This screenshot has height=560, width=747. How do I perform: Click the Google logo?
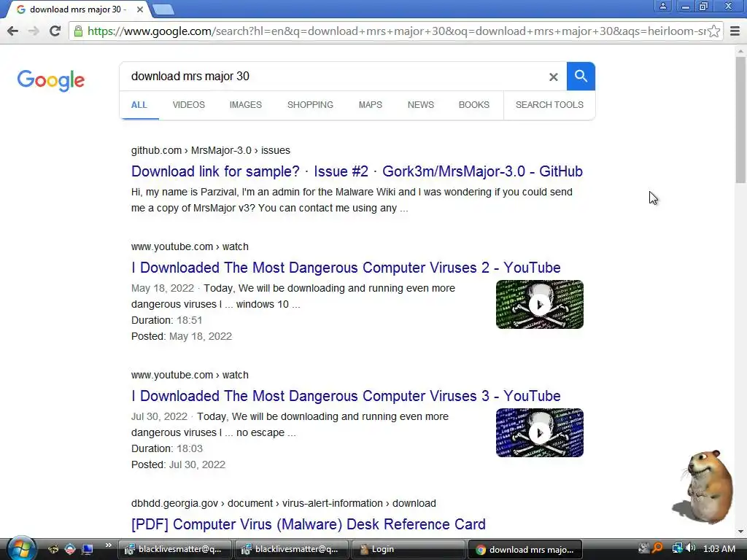point(51,80)
